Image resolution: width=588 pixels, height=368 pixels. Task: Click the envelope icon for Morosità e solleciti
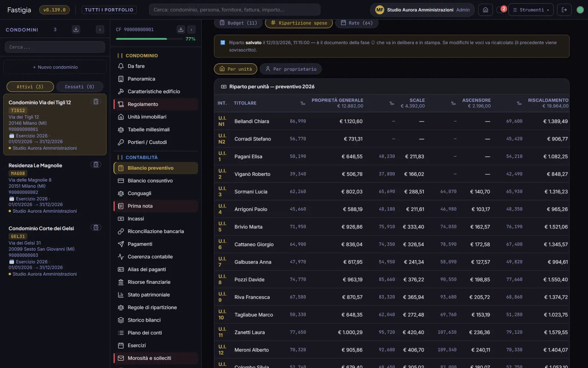click(x=121, y=358)
